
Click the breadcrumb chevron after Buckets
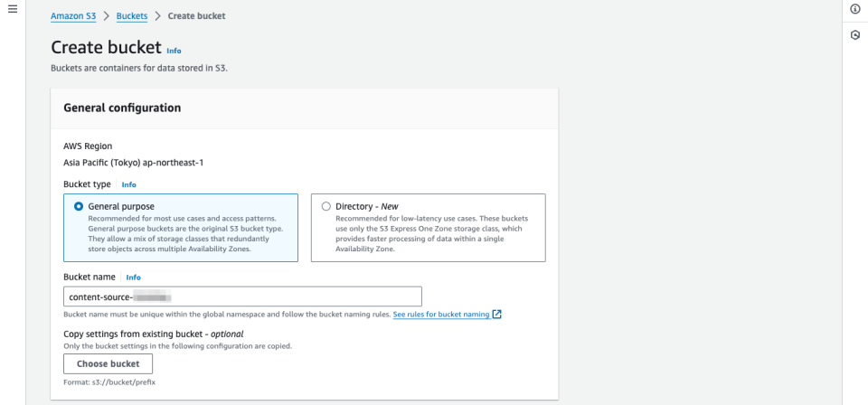tap(157, 16)
